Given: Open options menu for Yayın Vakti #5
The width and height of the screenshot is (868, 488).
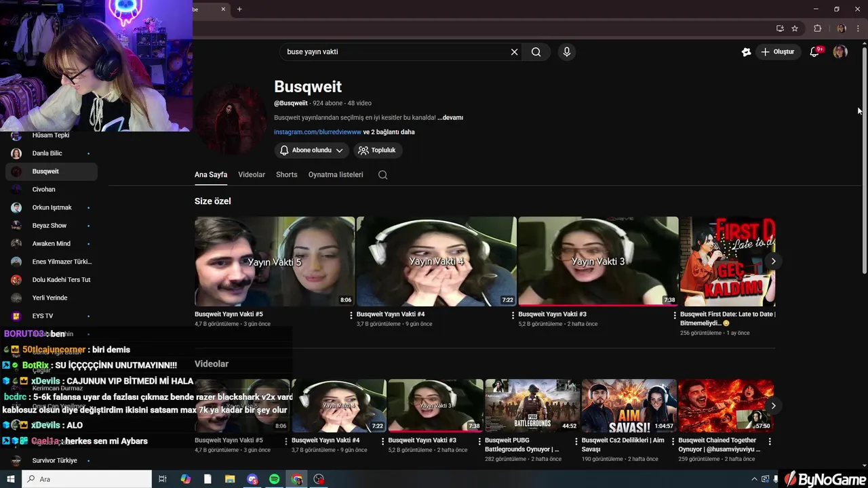Looking at the screenshot, I should 351,315.
